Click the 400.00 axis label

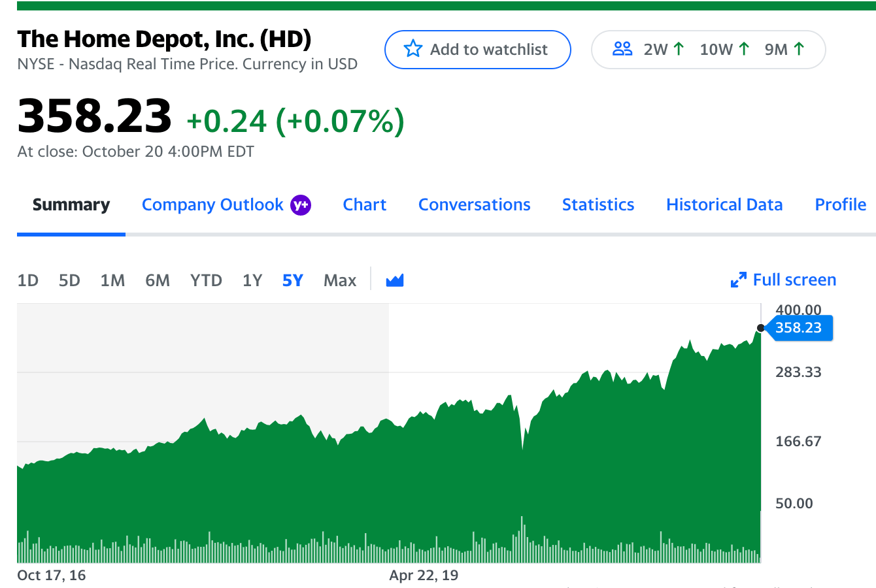(x=798, y=310)
